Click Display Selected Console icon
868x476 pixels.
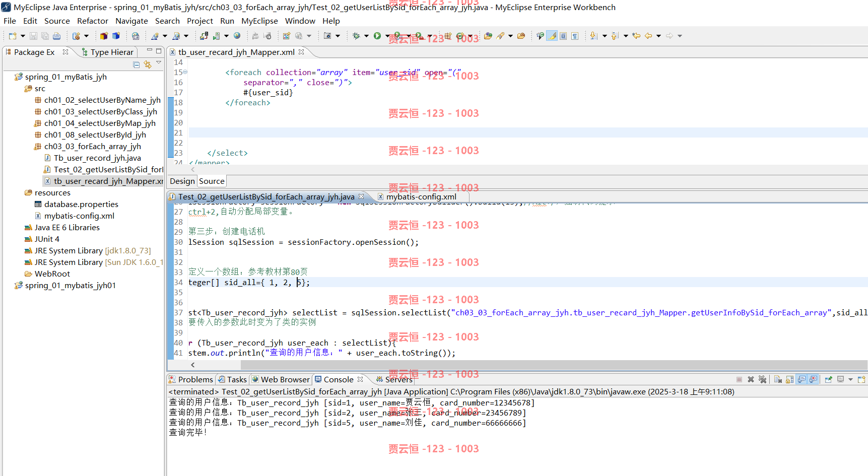click(x=840, y=379)
